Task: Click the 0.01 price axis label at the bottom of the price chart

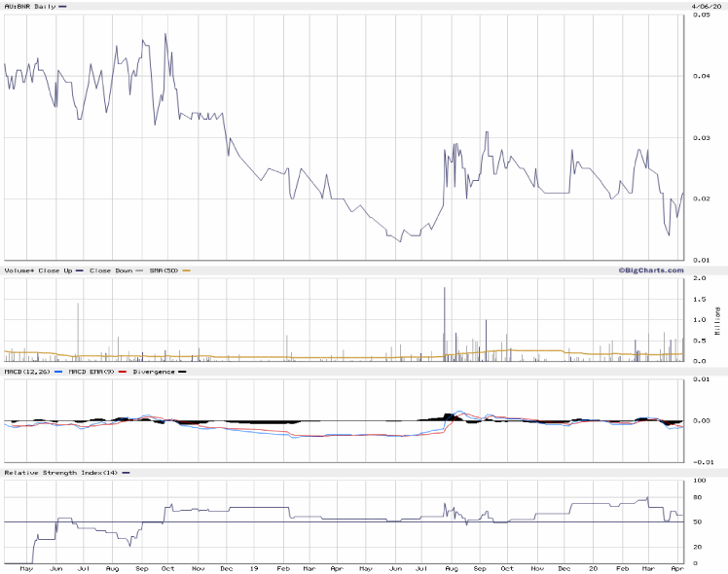Action: (x=701, y=260)
